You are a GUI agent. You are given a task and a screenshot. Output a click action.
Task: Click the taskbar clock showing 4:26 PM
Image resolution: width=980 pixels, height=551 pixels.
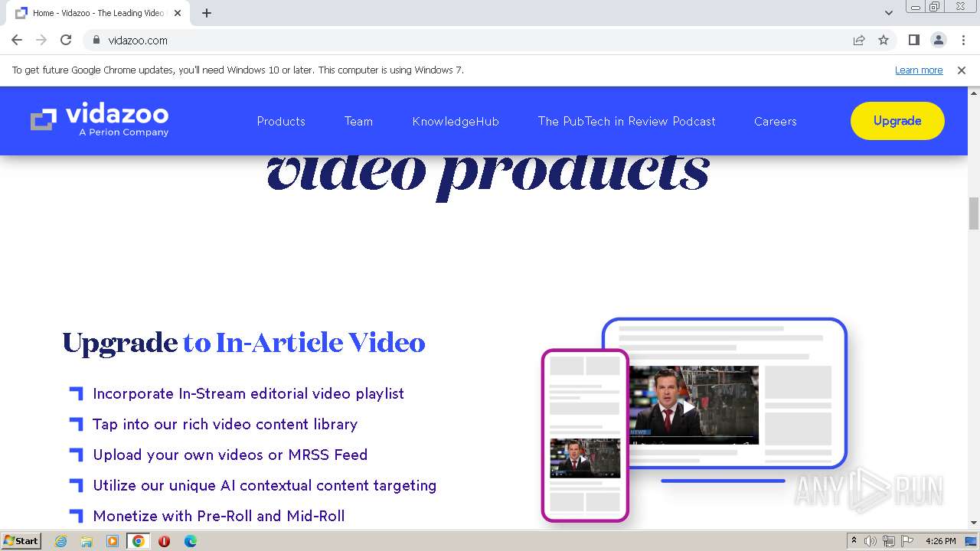tap(940, 541)
